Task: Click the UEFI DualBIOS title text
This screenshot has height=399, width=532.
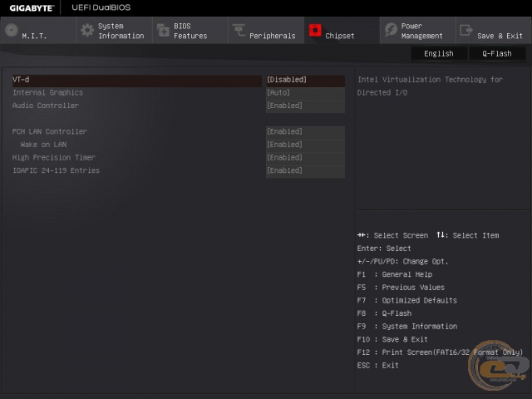Action: point(101,7)
